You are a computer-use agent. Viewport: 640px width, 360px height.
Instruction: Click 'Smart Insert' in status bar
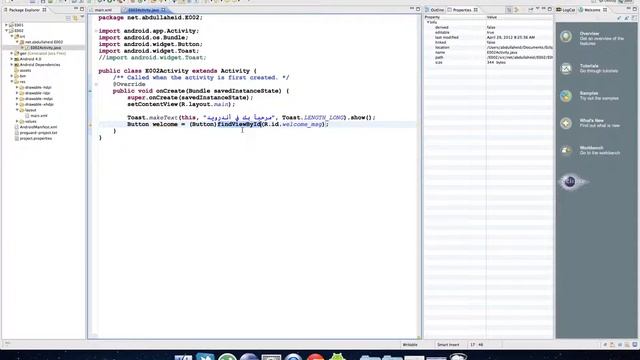tap(448, 345)
